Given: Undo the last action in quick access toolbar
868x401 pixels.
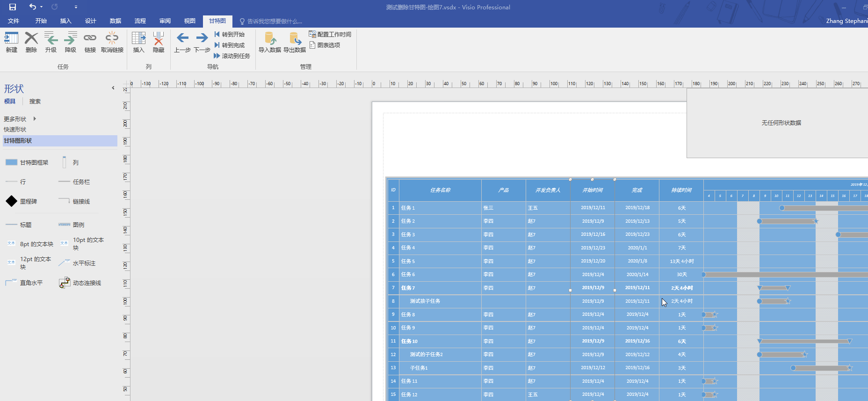Looking at the screenshot, I should coord(32,7).
